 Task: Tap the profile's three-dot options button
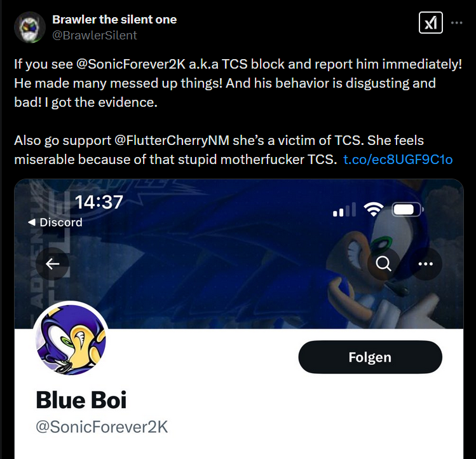[x=426, y=264]
